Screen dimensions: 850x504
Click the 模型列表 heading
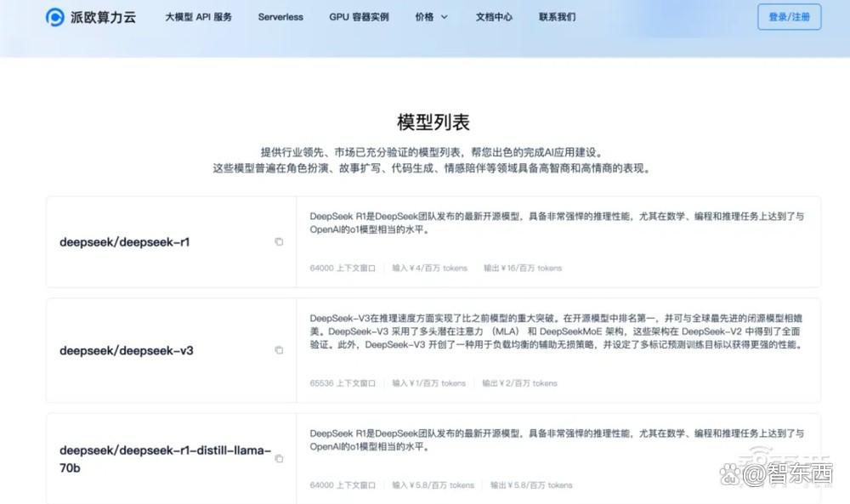(x=433, y=122)
